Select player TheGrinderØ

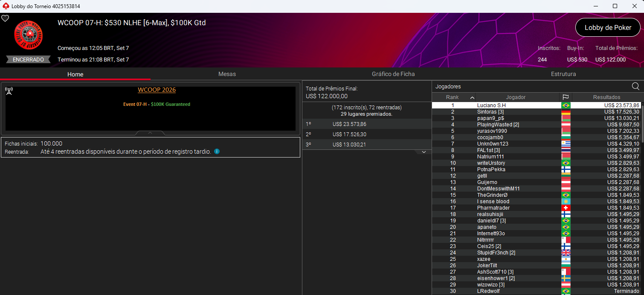coord(537,195)
